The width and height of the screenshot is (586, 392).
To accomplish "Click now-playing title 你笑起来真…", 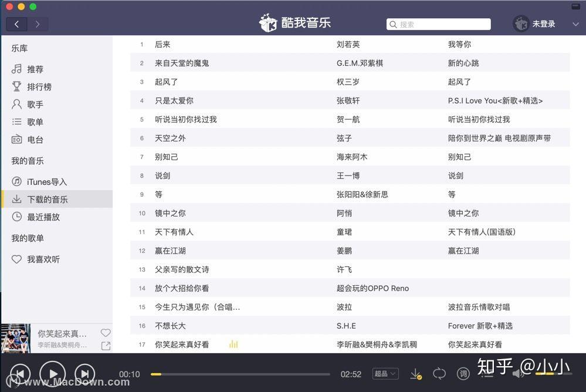I will [x=62, y=333].
